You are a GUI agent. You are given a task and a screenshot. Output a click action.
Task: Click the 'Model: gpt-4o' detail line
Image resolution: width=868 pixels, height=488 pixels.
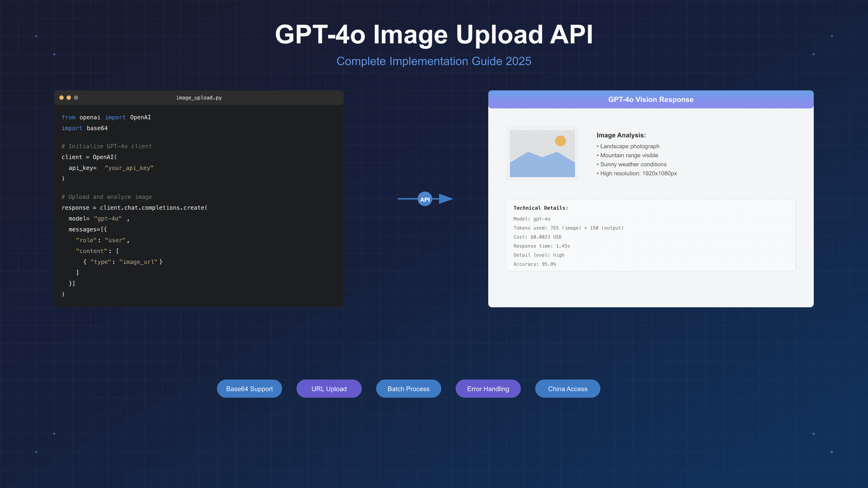pos(532,219)
